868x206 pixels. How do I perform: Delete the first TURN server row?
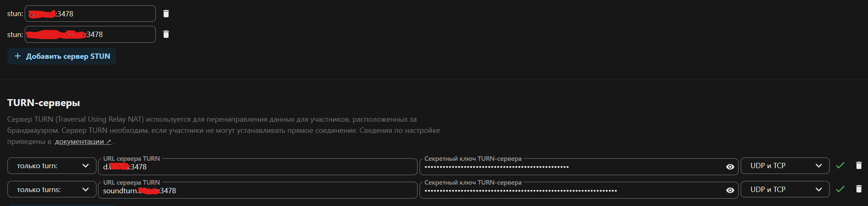[859, 165]
